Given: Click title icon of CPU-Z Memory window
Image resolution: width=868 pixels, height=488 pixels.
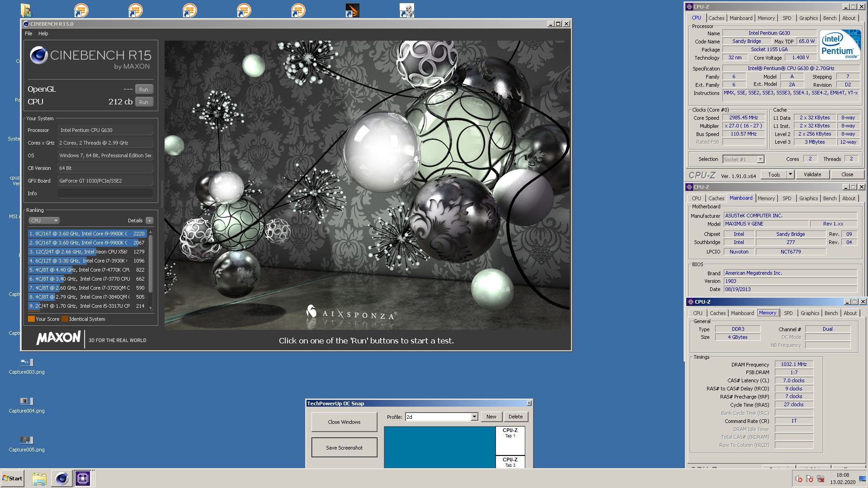Looking at the screenshot, I should click(x=690, y=302).
